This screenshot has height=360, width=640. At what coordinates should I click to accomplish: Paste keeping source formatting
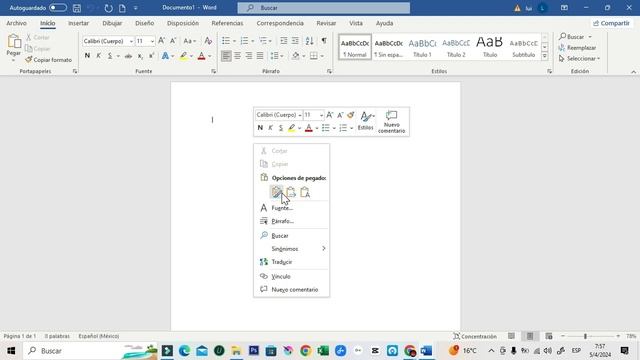click(277, 192)
